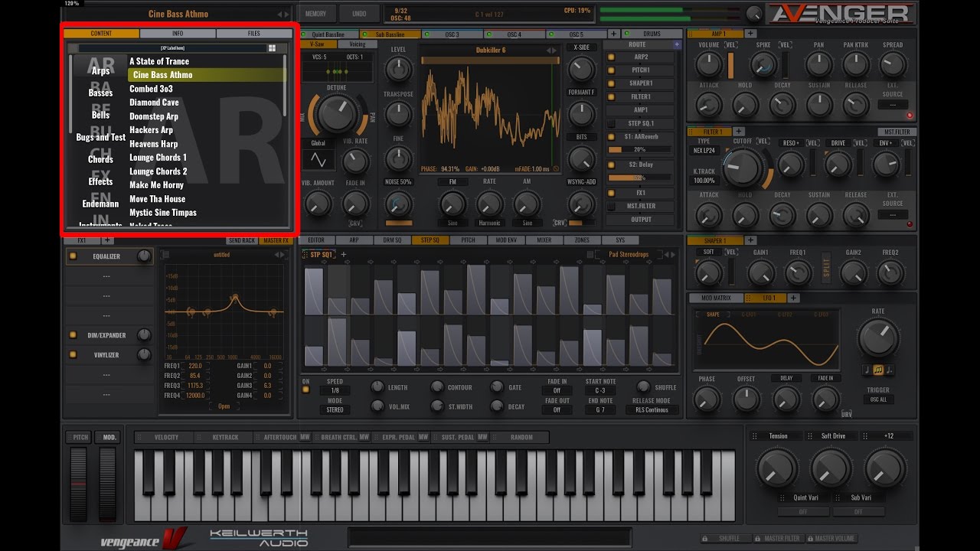
Task: Select the Diamond Cave preset
Action: pyautogui.click(x=154, y=103)
